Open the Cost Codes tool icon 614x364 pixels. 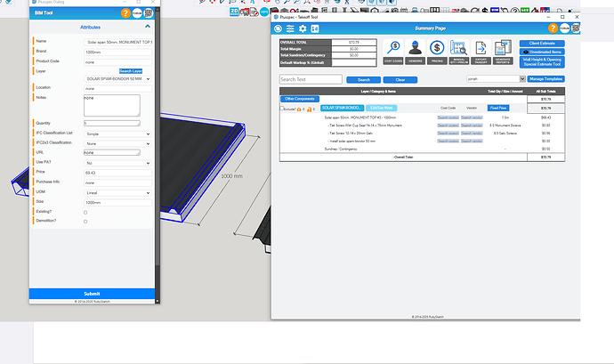point(393,52)
